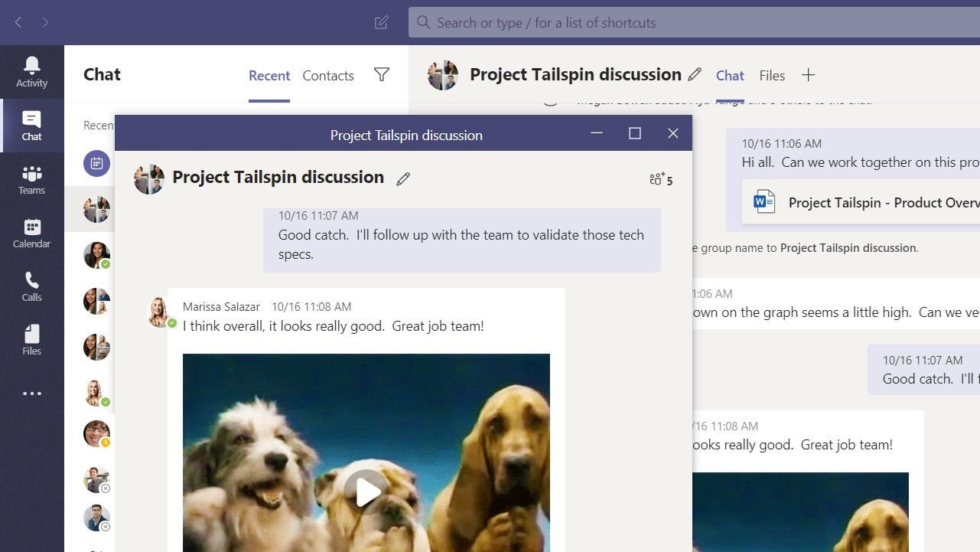
Task: Open Files in the left rail
Action: [32, 340]
